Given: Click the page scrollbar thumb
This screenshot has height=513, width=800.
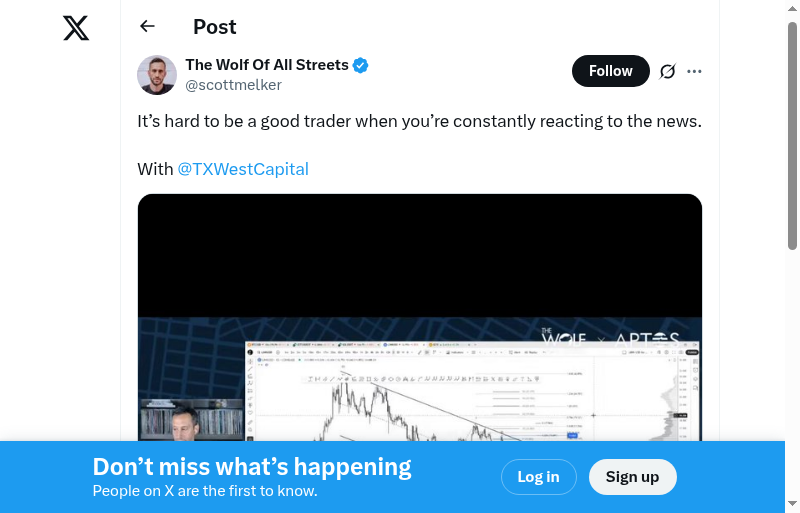Looking at the screenshot, I should coord(792,135).
